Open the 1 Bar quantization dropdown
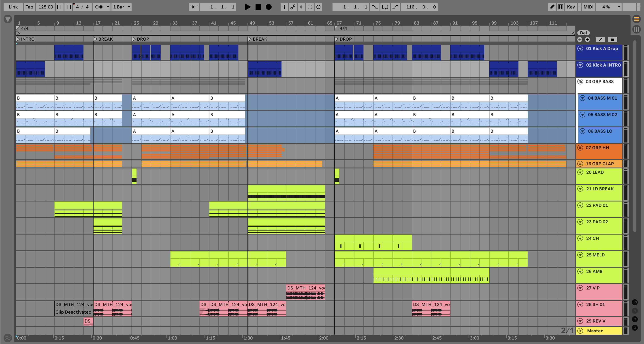This screenshot has height=344, width=644. click(122, 7)
